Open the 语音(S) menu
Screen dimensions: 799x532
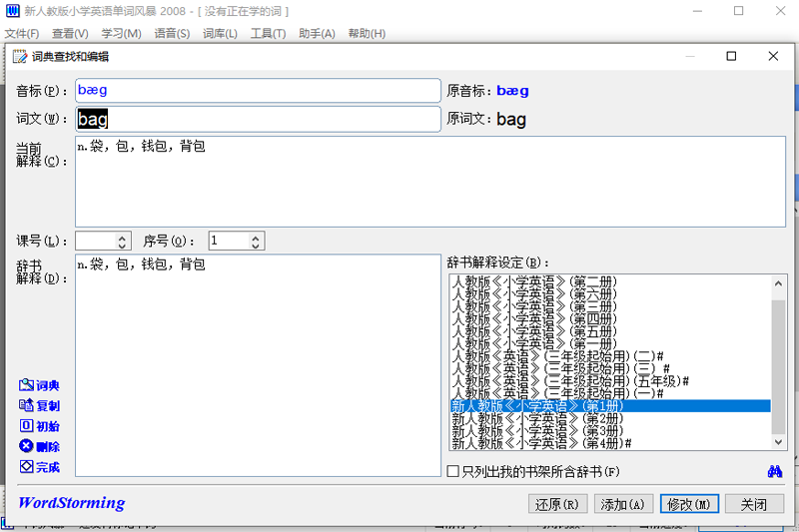[x=172, y=34]
